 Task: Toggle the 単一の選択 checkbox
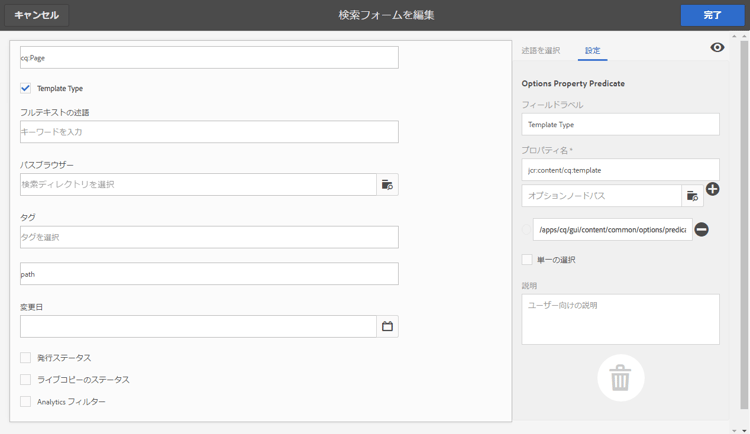point(527,260)
